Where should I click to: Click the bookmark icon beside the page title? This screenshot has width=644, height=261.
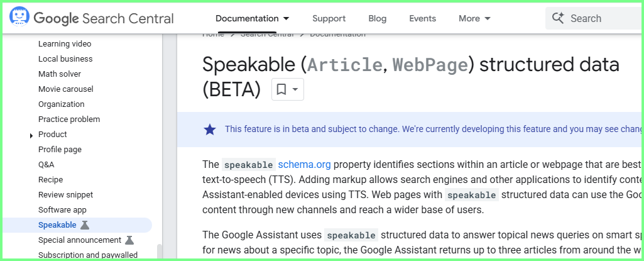[281, 89]
